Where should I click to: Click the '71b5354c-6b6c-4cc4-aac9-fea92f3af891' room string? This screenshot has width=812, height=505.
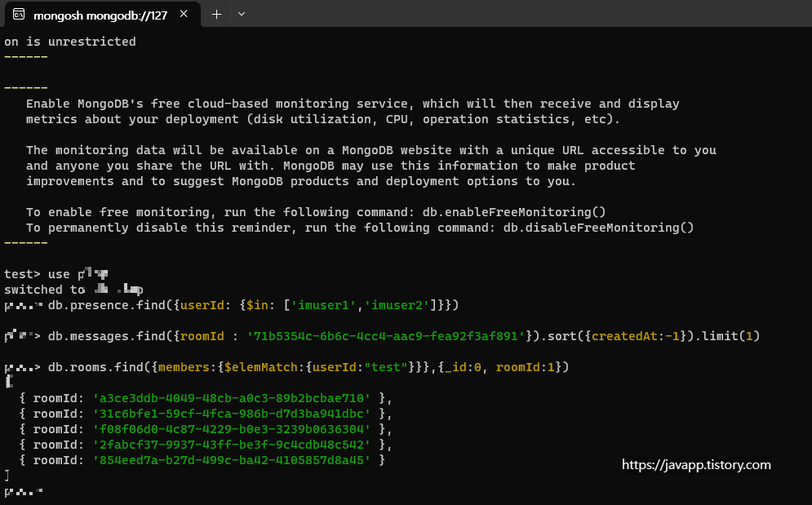coord(386,337)
